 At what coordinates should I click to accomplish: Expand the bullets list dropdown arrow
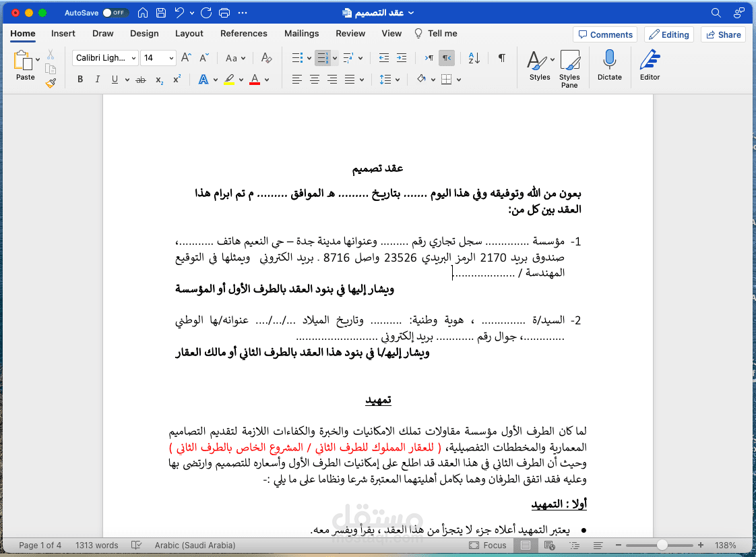click(x=309, y=59)
